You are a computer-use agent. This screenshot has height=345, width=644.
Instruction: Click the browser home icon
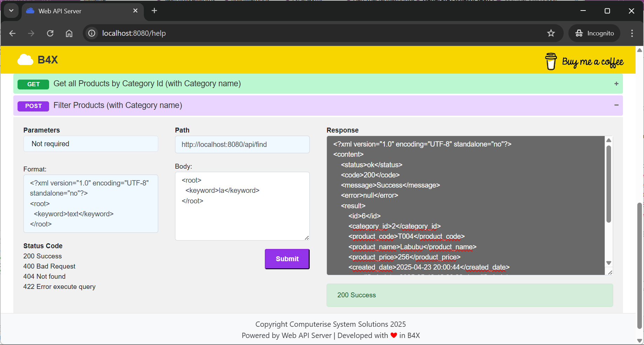click(x=69, y=33)
